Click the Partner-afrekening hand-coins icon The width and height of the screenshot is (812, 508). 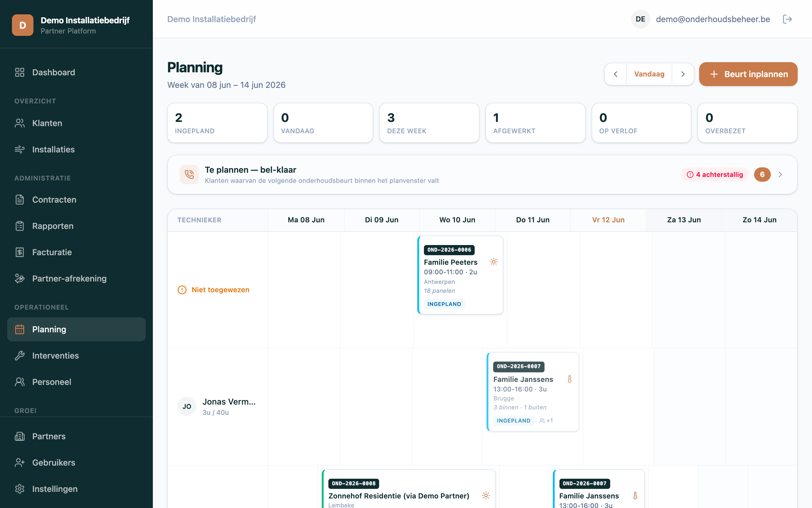pos(20,279)
